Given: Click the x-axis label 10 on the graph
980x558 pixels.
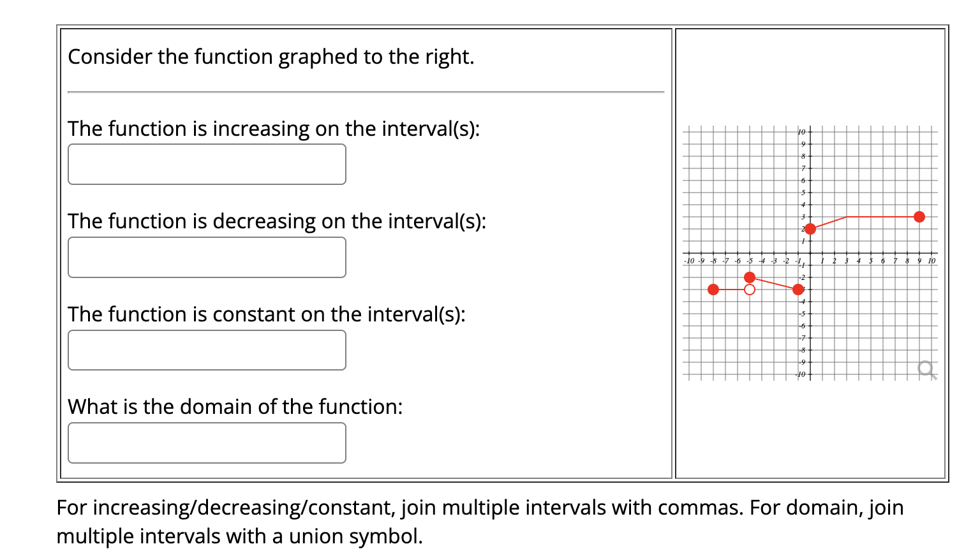Looking at the screenshot, I should (x=932, y=260).
